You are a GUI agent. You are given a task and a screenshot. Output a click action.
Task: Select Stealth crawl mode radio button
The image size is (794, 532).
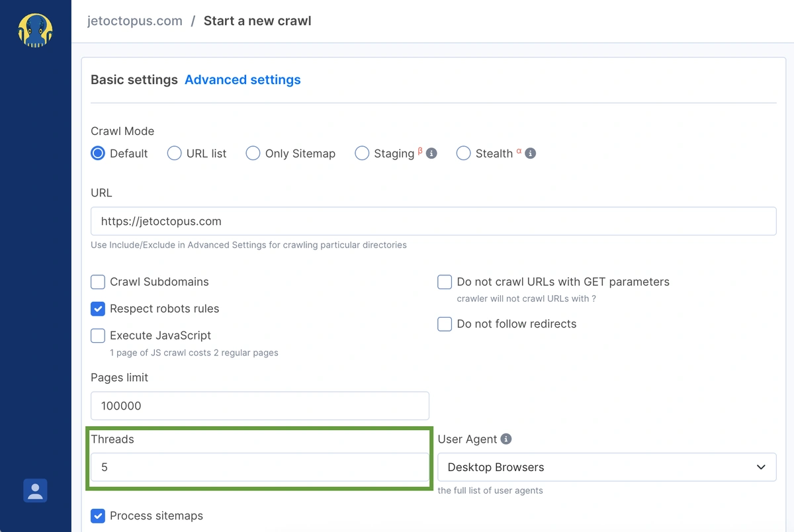(x=463, y=154)
